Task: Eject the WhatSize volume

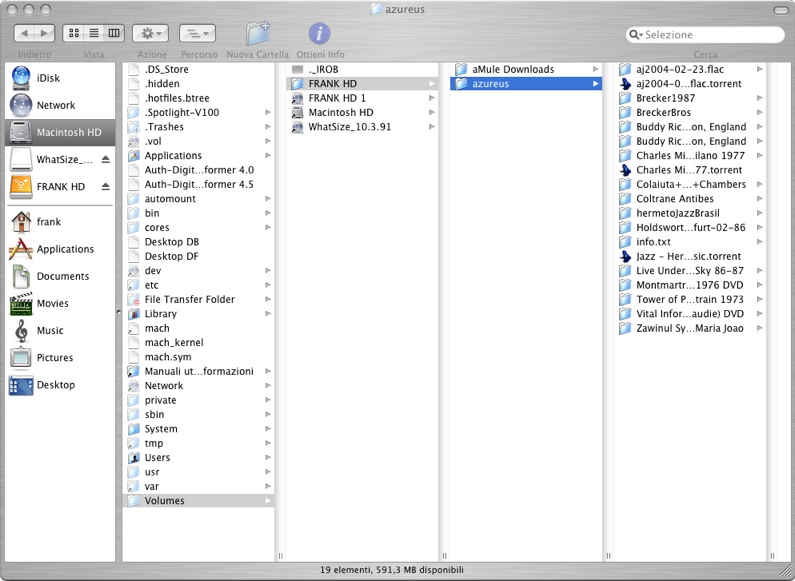Action: click(105, 160)
